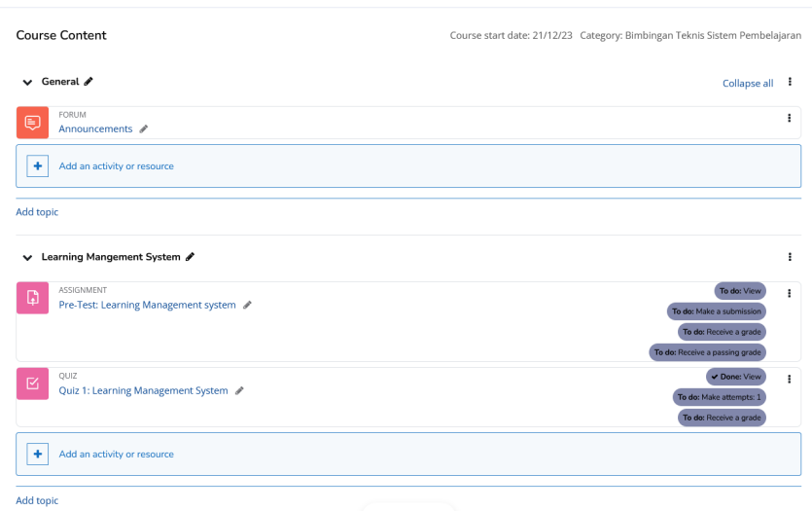This screenshot has height=511, width=812.
Task: Open the General section three-dot menu
Action: 790,82
